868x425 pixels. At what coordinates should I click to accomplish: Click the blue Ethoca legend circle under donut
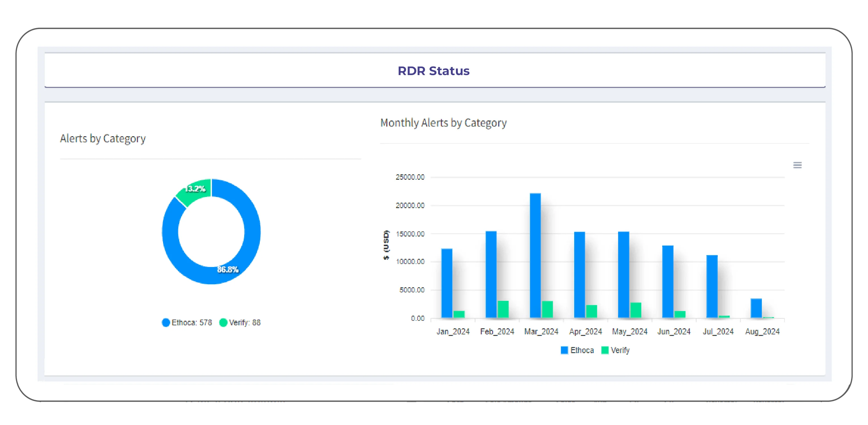pyautogui.click(x=166, y=322)
